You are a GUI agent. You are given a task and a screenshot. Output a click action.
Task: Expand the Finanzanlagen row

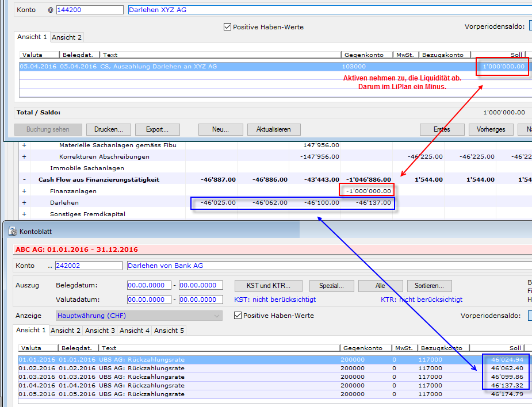click(x=24, y=191)
